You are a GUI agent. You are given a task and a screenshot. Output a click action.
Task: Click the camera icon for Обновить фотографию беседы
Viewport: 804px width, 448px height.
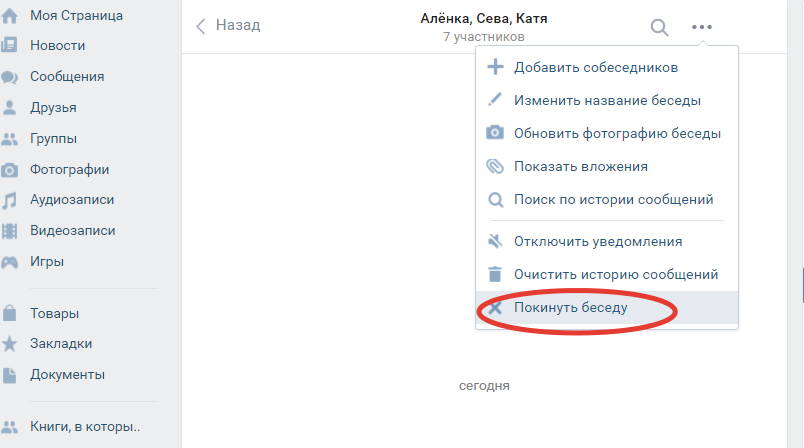494,133
